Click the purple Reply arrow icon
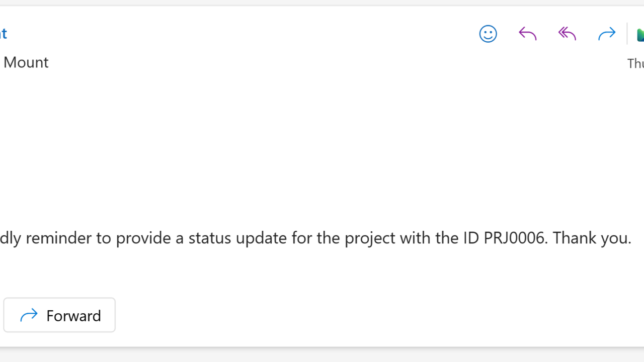The image size is (644, 362). tap(527, 34)
